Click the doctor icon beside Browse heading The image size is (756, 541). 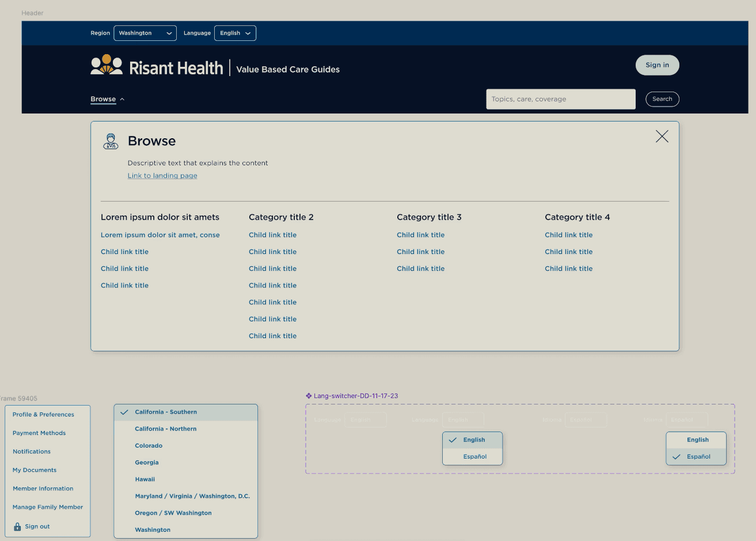(x=111, y=141)
